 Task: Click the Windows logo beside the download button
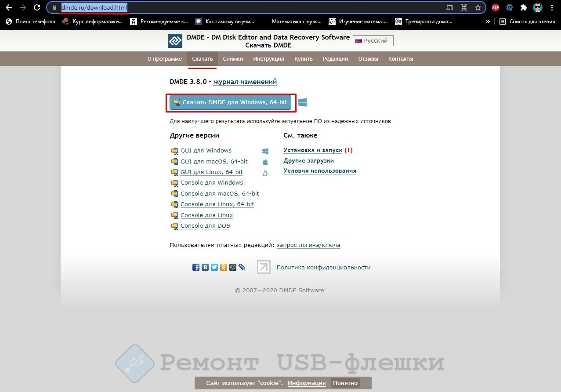click(x=302, y=102)
